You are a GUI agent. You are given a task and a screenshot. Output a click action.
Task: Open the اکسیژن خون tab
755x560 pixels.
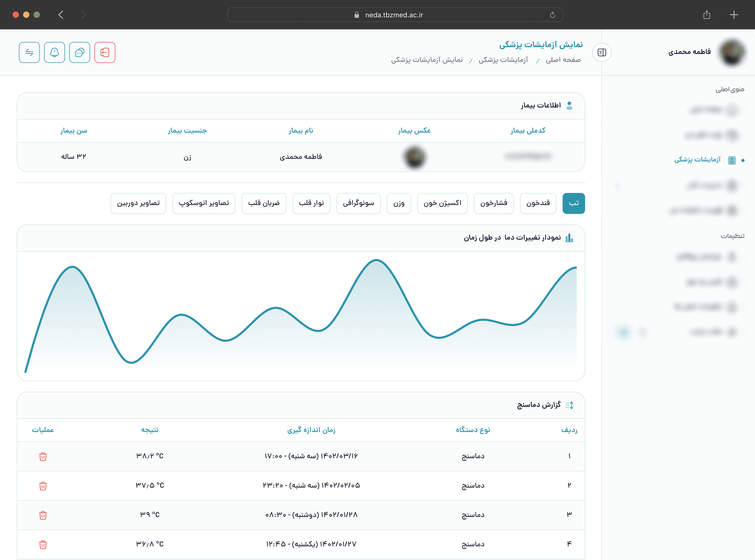(442, 203)
